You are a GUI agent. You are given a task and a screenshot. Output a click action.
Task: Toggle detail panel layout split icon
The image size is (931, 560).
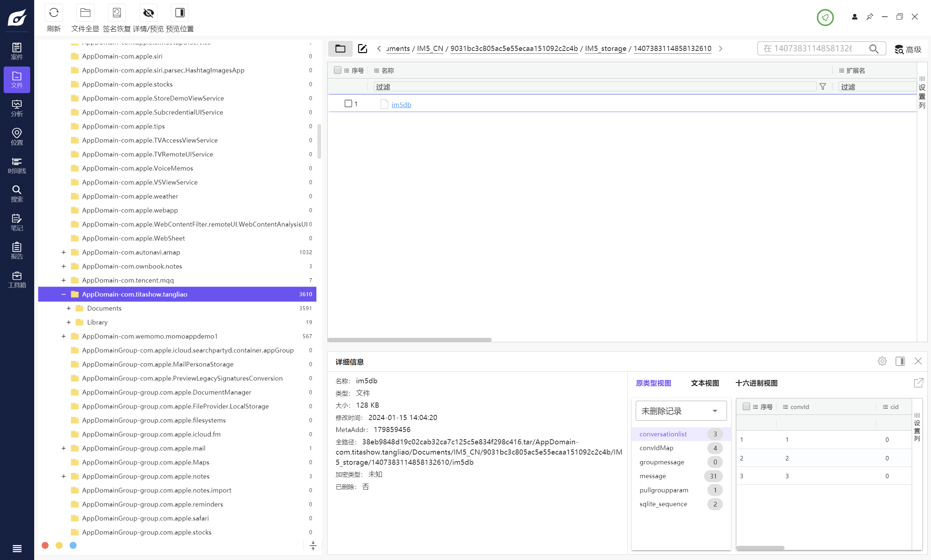(x=900, y=361)
